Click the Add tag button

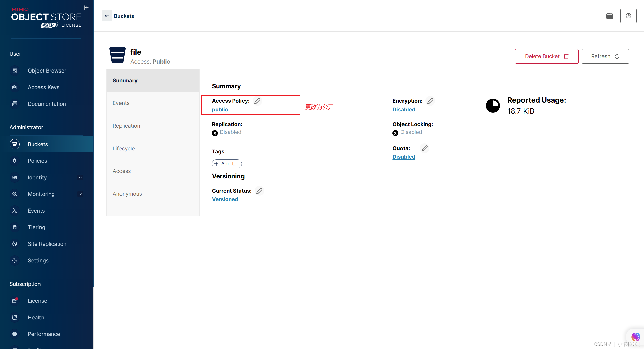(x=227, y=164)
